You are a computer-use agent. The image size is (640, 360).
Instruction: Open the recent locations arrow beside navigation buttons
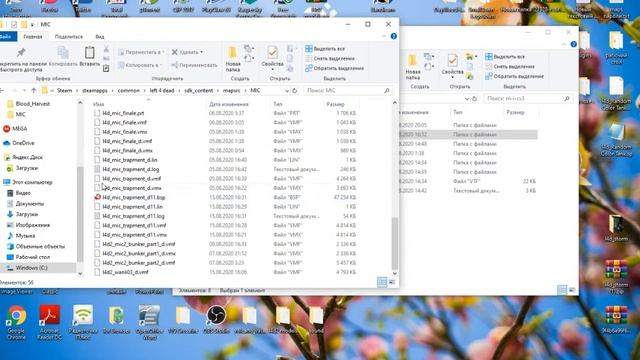point(24,91)
